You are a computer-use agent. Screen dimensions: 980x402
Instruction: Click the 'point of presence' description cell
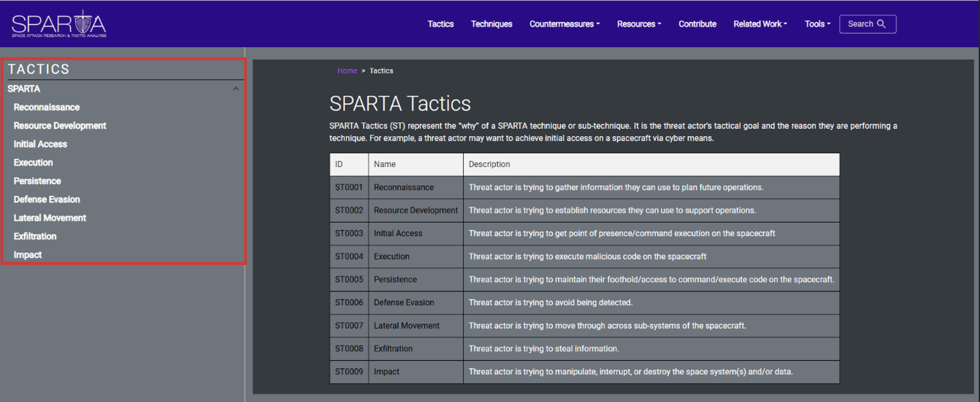point(651,234)
